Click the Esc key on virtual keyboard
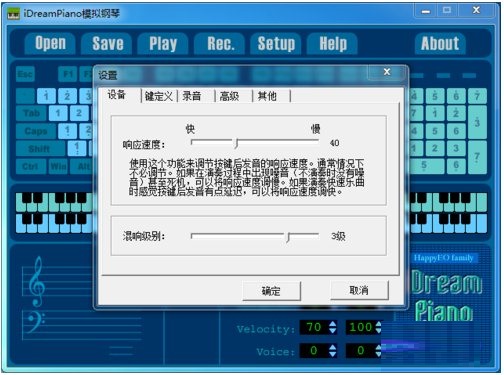504x375 pixels. coord(25,74)
